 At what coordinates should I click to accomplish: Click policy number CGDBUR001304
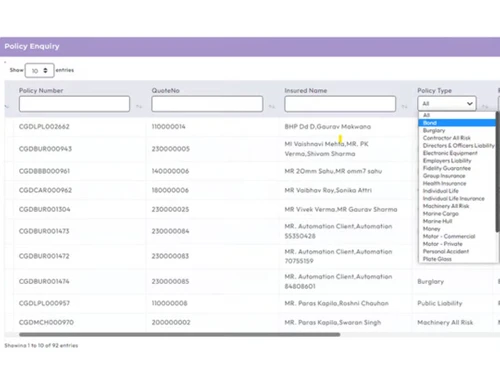[45, 209]
